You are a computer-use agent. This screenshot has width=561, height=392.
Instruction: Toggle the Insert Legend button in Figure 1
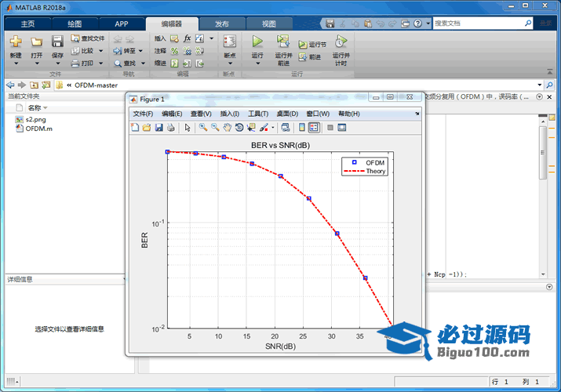(x=314, y=128)
